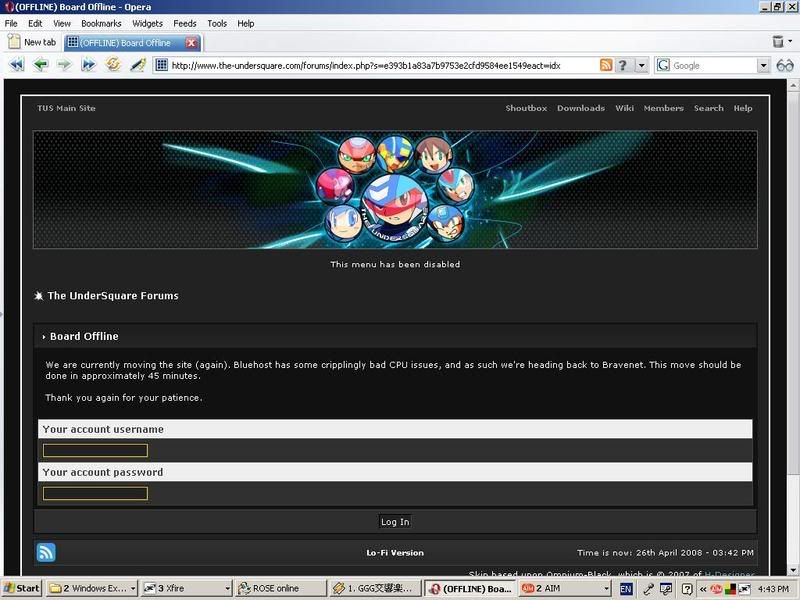Click the EN language indicator
The height and width of the screenshot is (600, 800).
(626, 589)
